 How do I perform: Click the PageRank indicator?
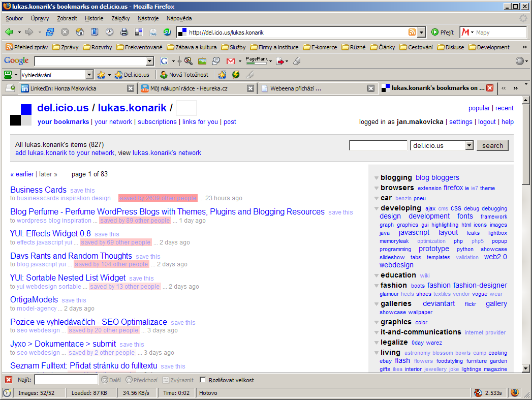point(257,60)
